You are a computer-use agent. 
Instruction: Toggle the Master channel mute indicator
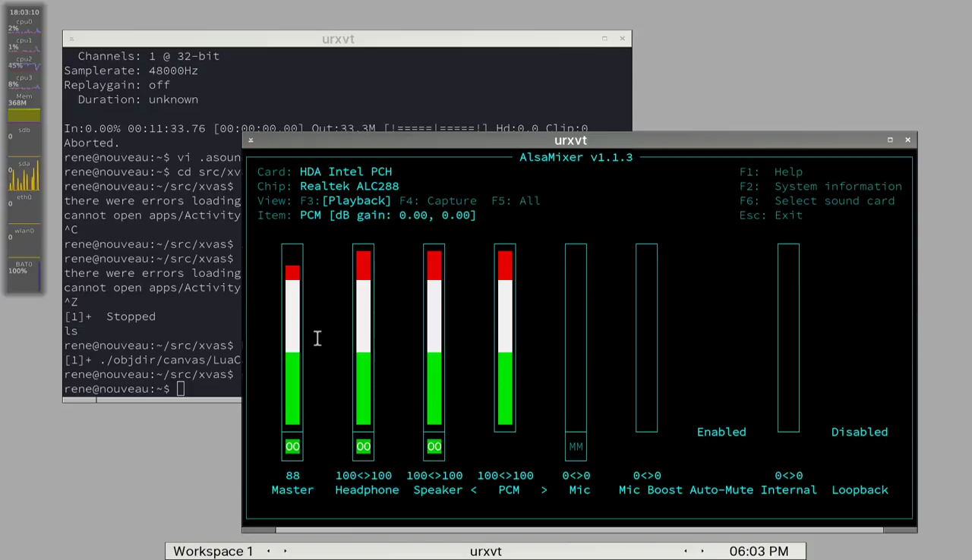(292, 447)
